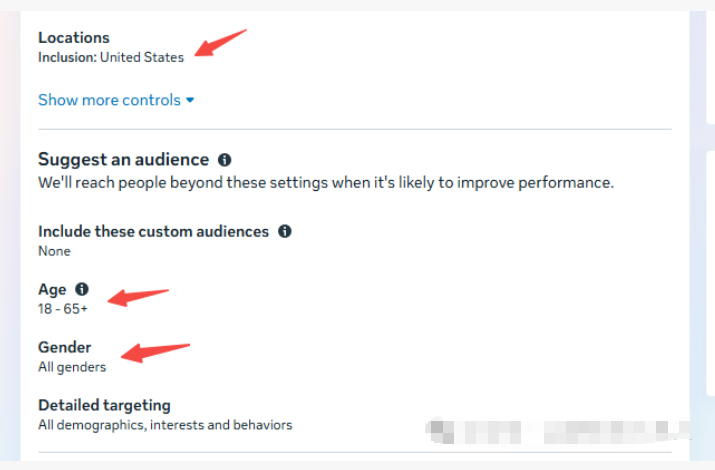Click None value under custom audiences
715x470 pixels.
click(54, 251)
